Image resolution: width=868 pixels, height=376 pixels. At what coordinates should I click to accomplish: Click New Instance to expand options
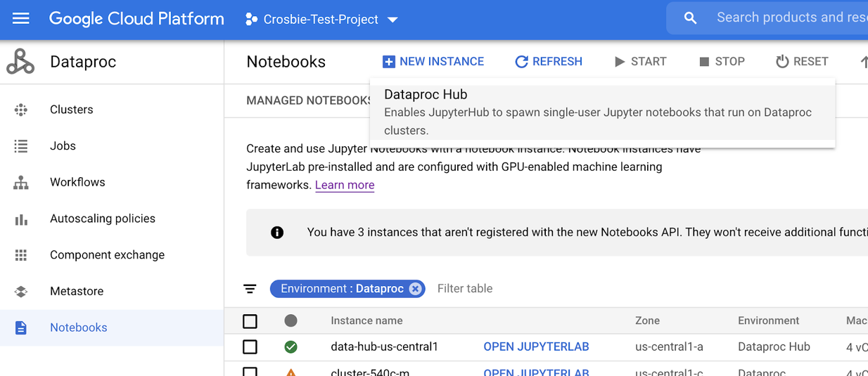[433, 62]
